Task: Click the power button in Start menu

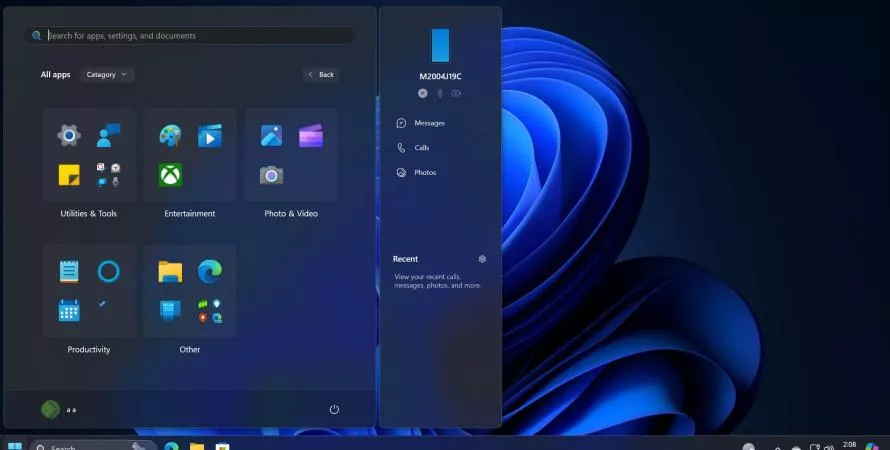Action: 334,409
